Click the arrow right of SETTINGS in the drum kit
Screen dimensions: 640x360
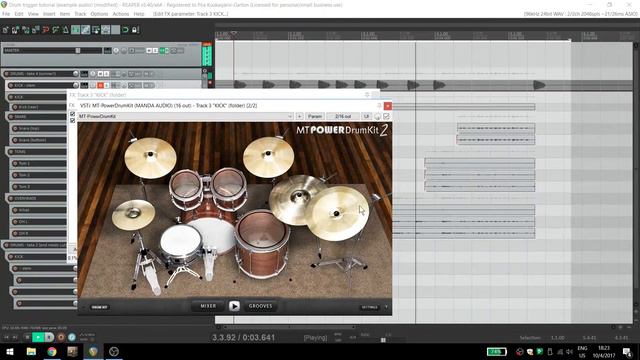[386, 307]
